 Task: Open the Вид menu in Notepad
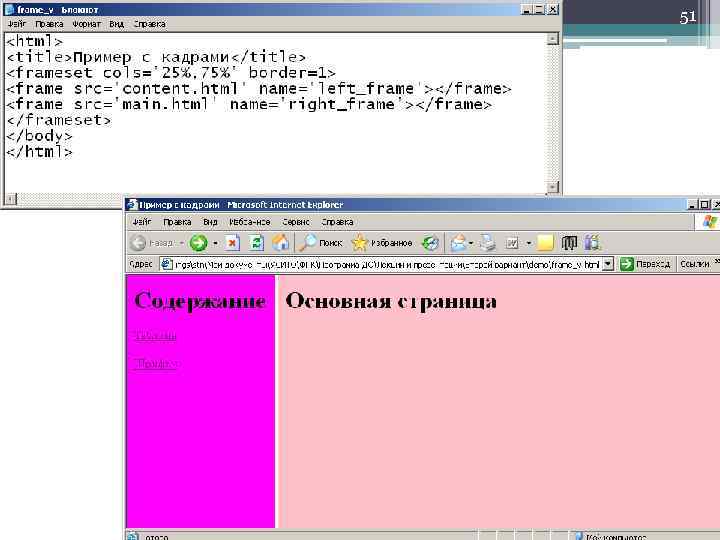[x=117, y=24]
